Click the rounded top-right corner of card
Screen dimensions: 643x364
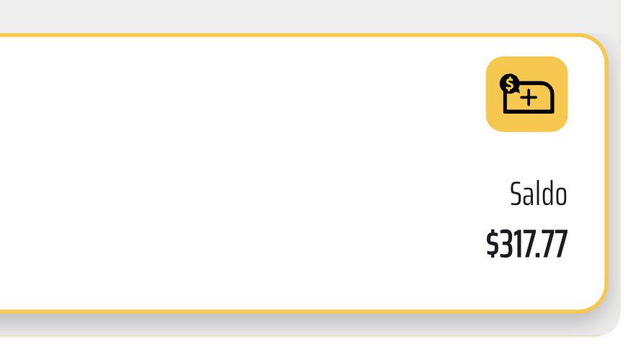click(x=598, y=45)
